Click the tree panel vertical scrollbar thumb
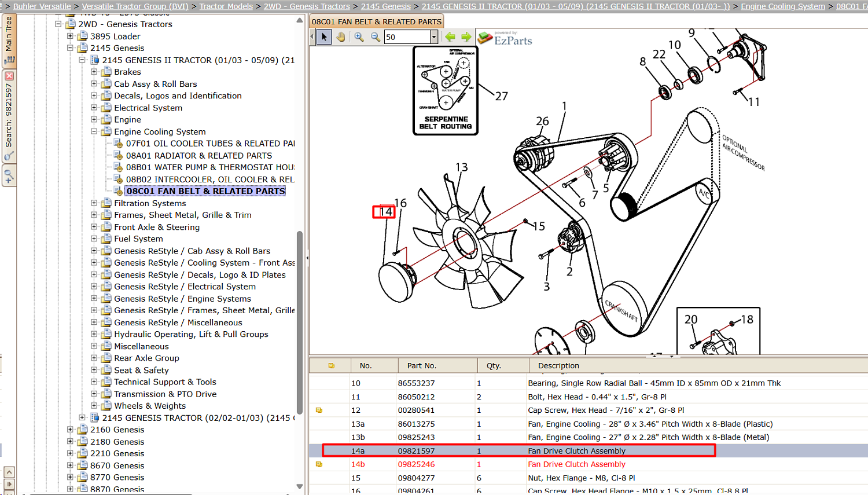The image size is (868, 495). 300,322
